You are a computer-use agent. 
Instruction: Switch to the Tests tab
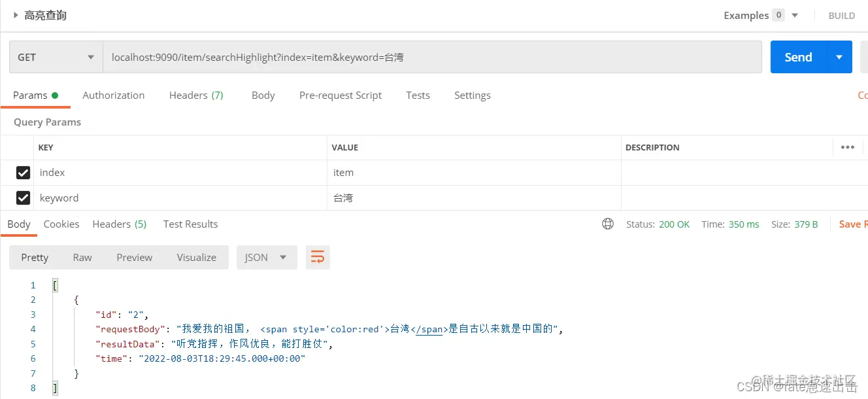coord(418,95)
